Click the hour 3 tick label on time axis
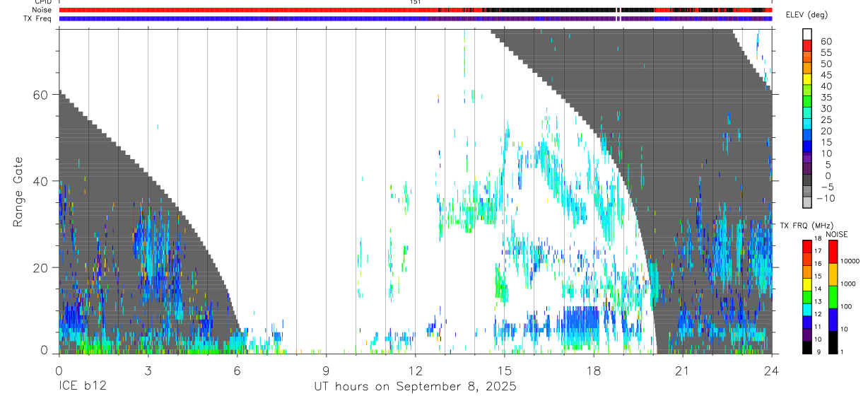Viewport: 868px width, 401px height. (148, 371)
